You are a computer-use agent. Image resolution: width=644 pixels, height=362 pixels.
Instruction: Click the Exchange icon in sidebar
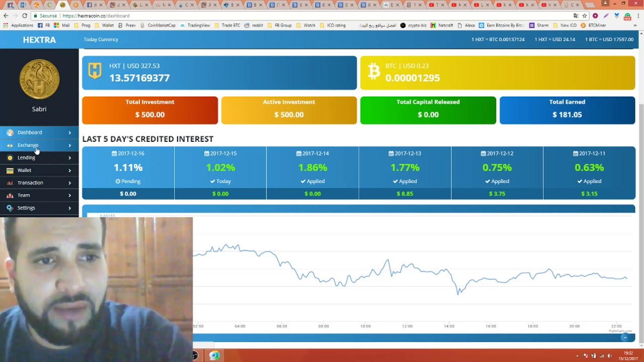[x=10, y=145]
